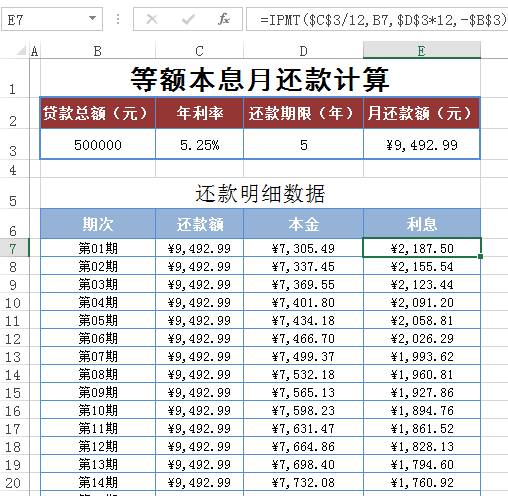The width and height of the screenshot is (508, 496).
Task: Select the loan amount cell 500000
Action: click(98, 144)
